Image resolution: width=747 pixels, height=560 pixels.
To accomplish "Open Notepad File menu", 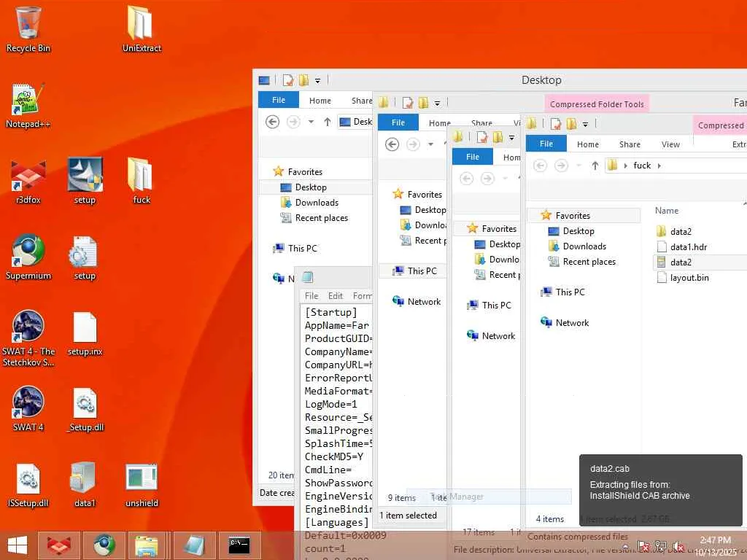I will pos(311,296).
